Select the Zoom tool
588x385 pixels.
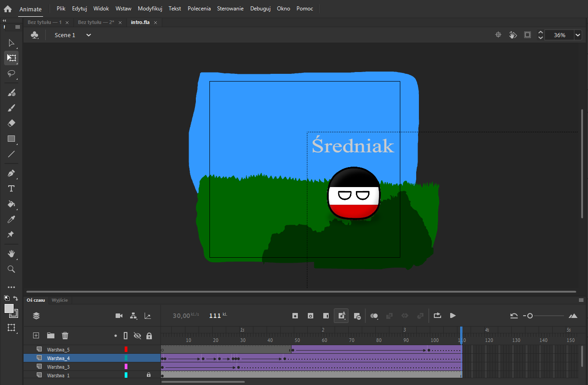point(11,269)
